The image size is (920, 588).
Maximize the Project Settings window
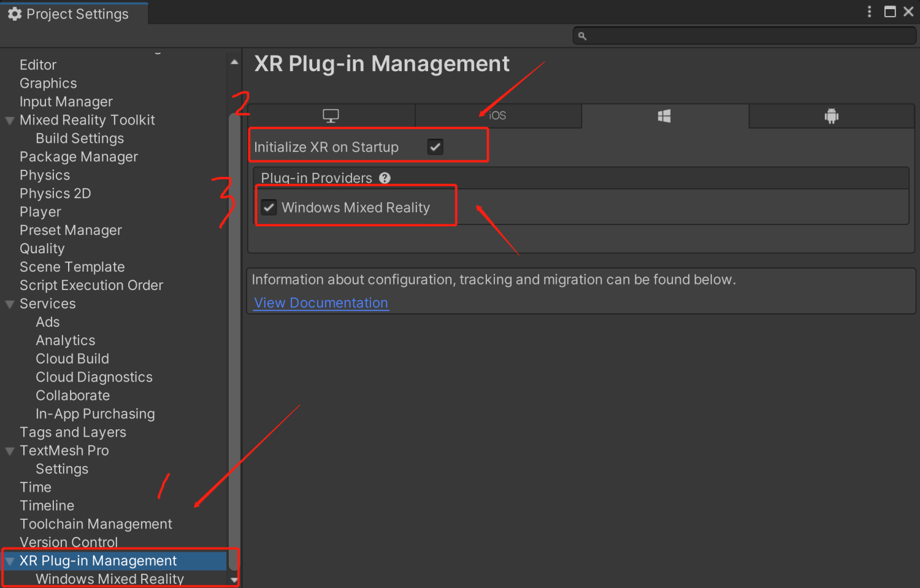pos(890,12)
